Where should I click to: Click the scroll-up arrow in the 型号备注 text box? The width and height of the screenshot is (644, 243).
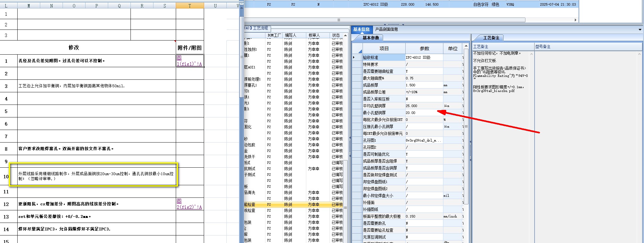640,54
